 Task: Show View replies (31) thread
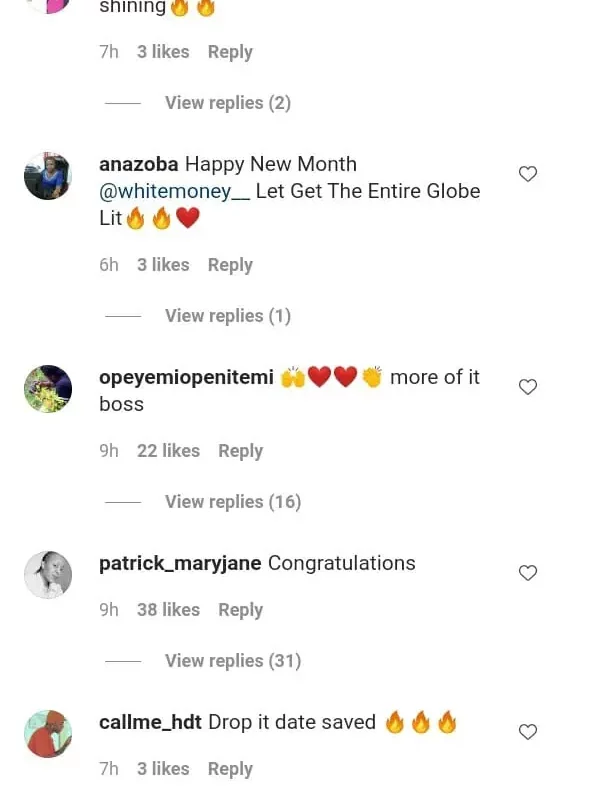[x=232, y=661]
